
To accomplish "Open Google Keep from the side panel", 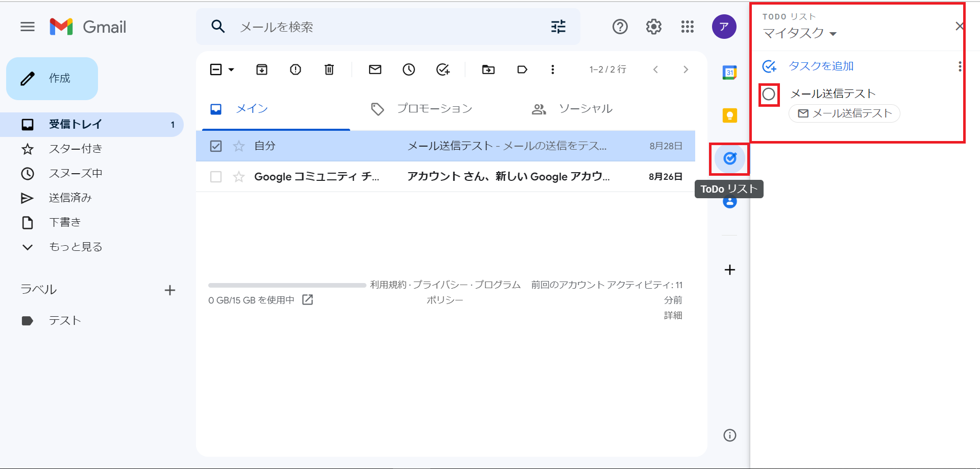I will (x=730, y=115).
